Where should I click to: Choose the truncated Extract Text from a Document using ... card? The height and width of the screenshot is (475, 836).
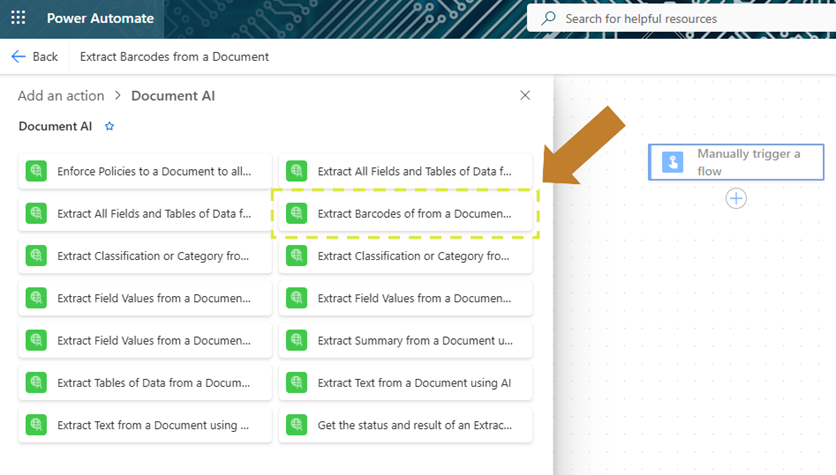click(x=145, y=425)
